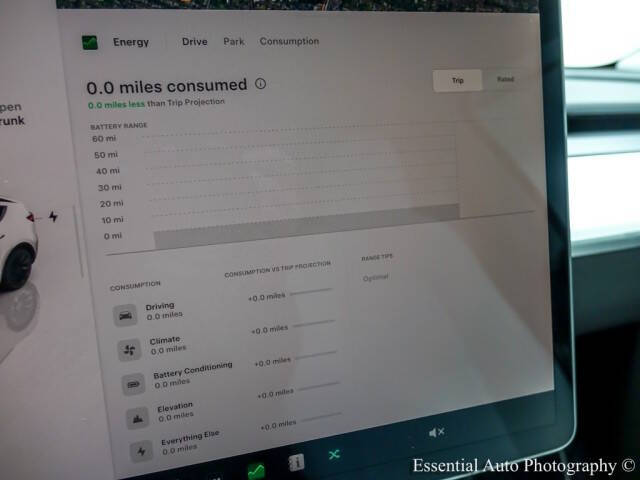Open the manual info icon in dock
Viewport: 640px width, 480px height.
click(296, 463)
